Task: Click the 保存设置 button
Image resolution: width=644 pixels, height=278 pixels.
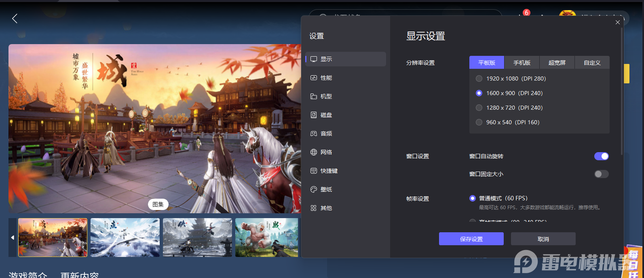Action: (x=471, y=239)
